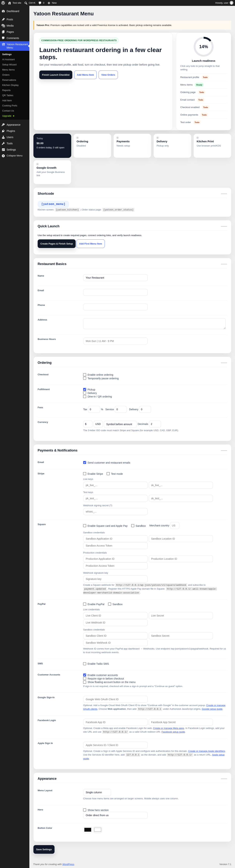Click the Collapse Menu arrow icon
Screen dimensions: 235x868
[3, 156]
